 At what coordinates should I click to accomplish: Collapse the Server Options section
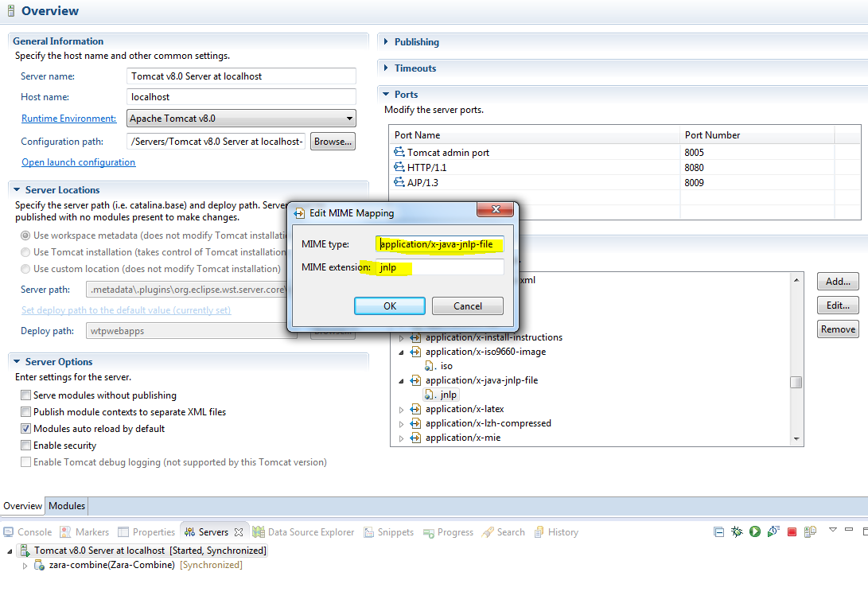[x=17, y=361]
